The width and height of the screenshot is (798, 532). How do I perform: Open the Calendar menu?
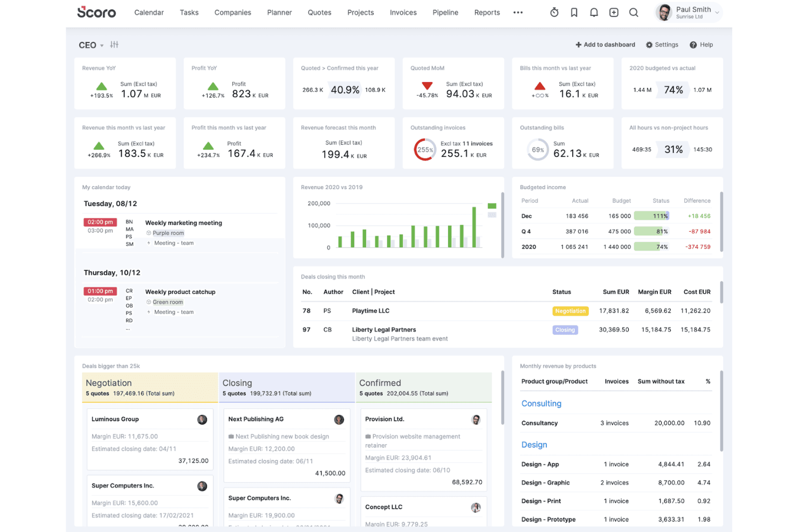149,12
